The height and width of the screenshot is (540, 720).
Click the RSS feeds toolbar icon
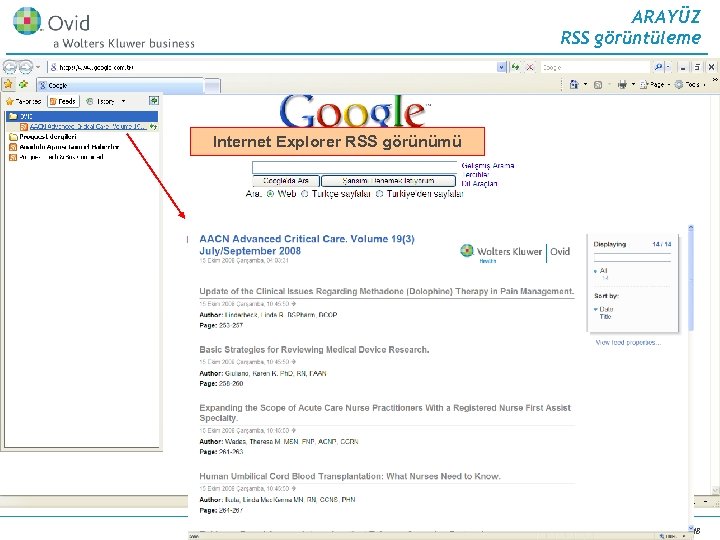pyautogui.click(x=598, y=84)
